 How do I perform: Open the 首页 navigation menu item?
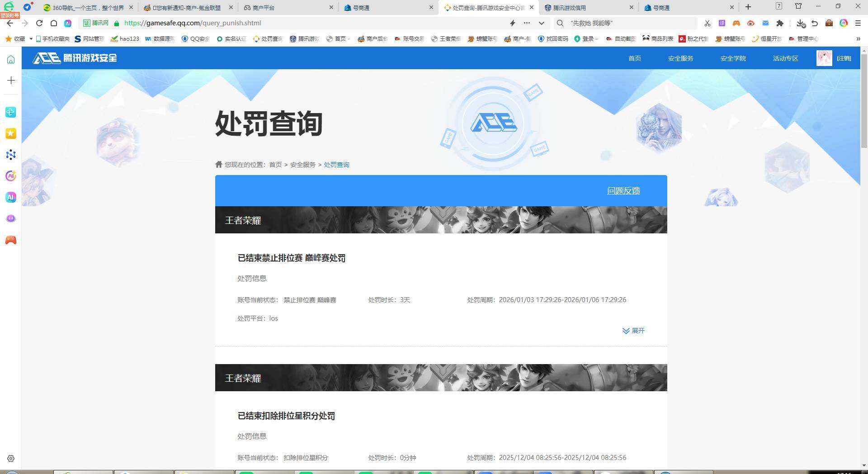[x=635, y=58]
